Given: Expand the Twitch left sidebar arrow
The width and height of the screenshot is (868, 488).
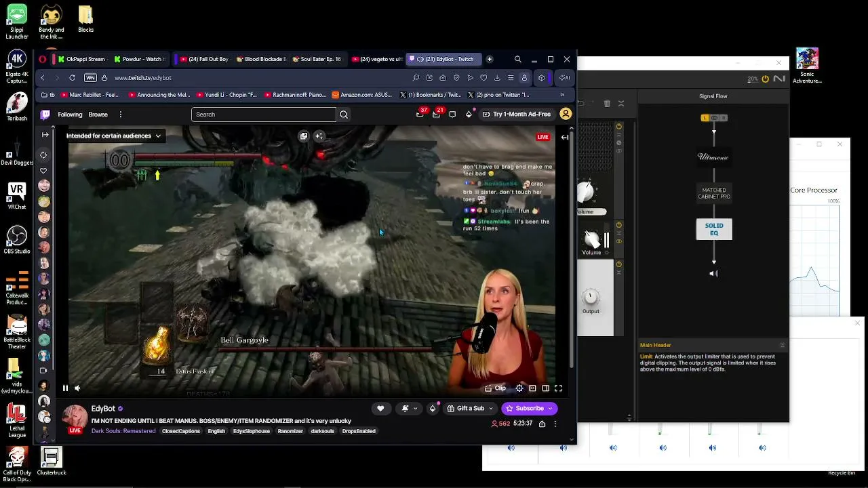Looking at the screenshot, I should pyautogui.click(x=45, y=136).
